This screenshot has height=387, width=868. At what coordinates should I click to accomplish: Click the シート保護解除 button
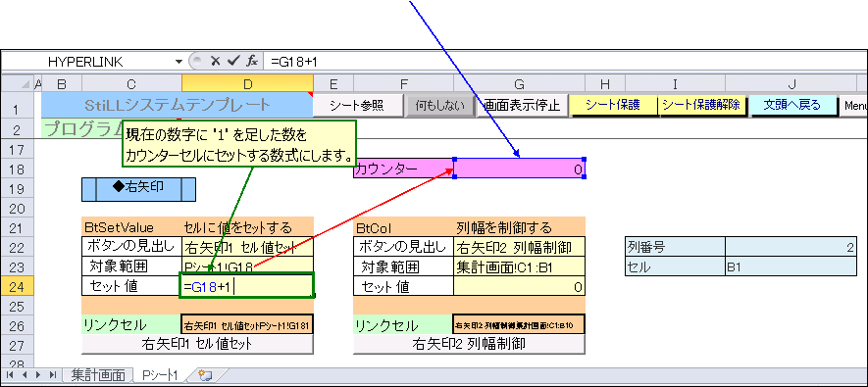701,105
